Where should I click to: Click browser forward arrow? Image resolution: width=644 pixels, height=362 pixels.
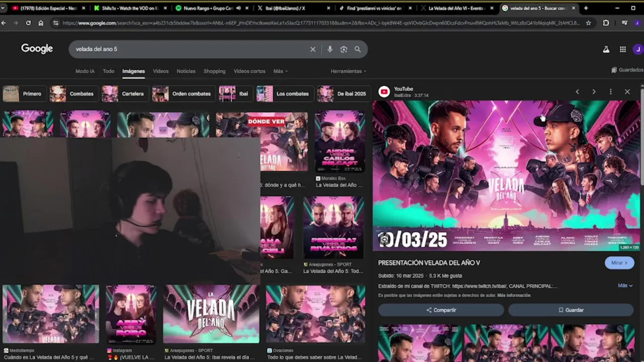(16, 23)
